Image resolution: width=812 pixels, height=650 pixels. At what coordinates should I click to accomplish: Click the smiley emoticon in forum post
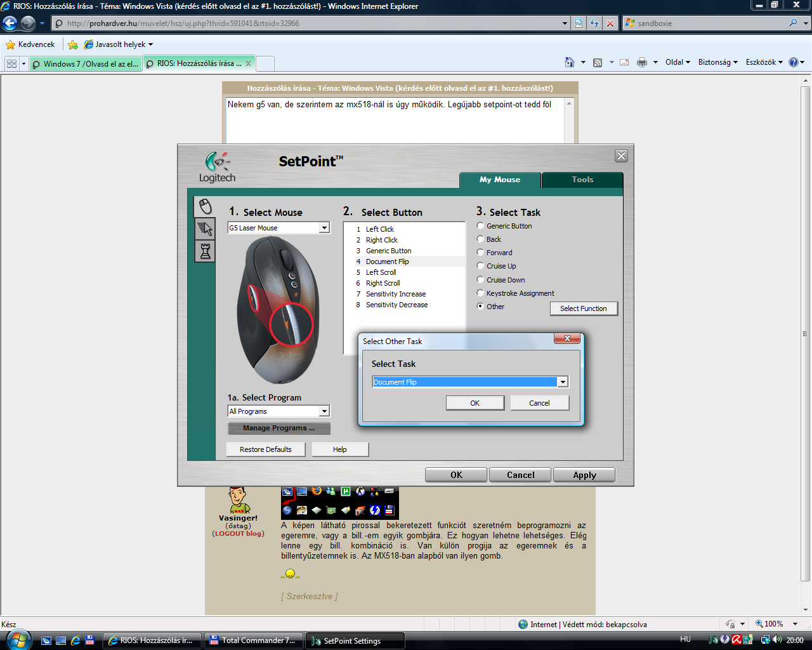(290, 574)
